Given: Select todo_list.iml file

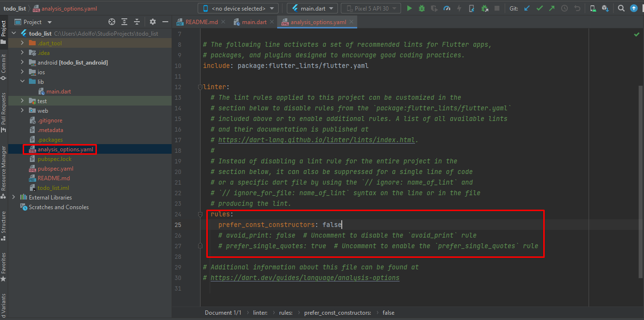Looking at the screenshot, I should point(53,188).
